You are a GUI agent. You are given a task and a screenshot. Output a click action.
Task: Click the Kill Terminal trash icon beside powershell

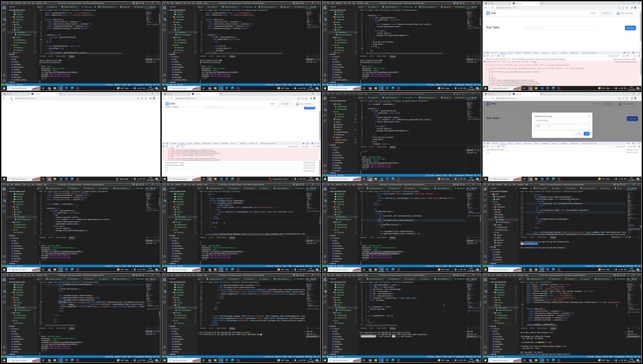(630, 237)
